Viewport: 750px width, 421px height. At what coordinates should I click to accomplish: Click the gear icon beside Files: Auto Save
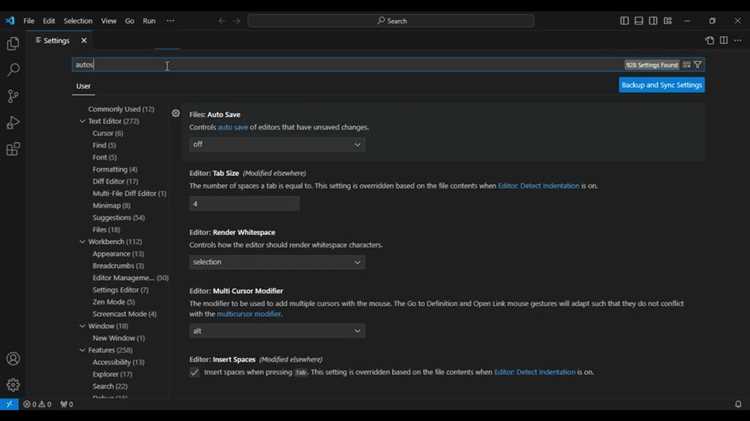(x=176, y=114)
